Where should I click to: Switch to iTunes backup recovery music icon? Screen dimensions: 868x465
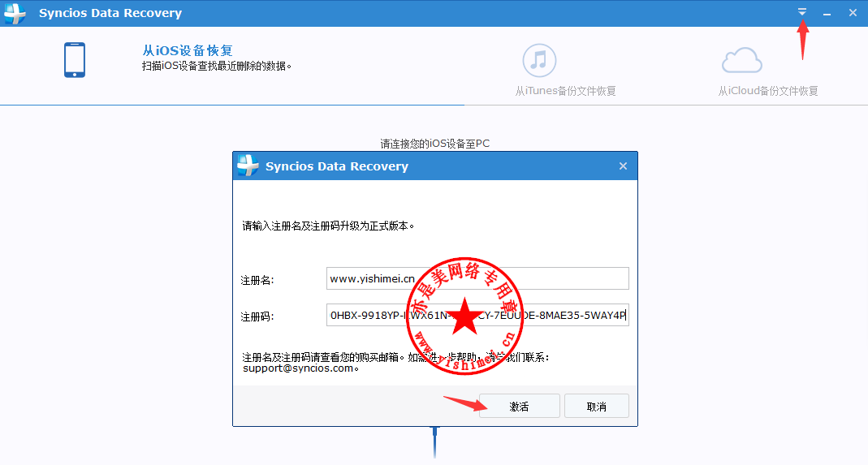pos(539,60)
